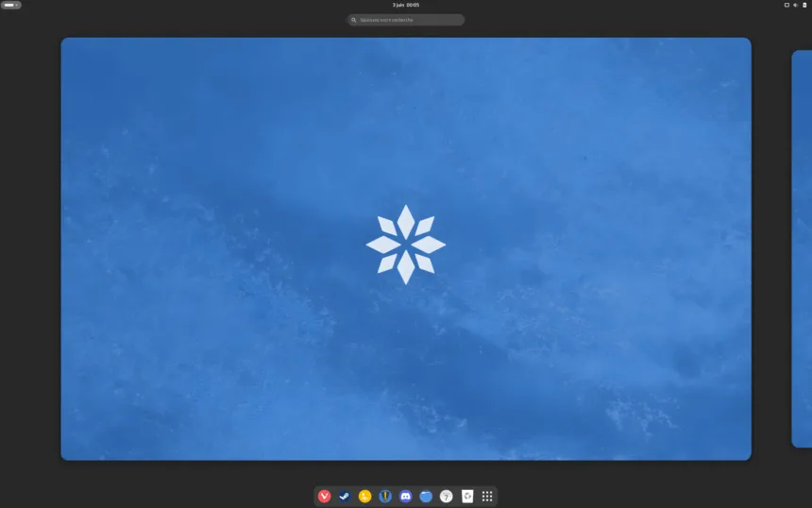Open the calendar from the "3 juin" date
Image resolution: width=812 pixels, height=508 pixels.
point(398,5)
